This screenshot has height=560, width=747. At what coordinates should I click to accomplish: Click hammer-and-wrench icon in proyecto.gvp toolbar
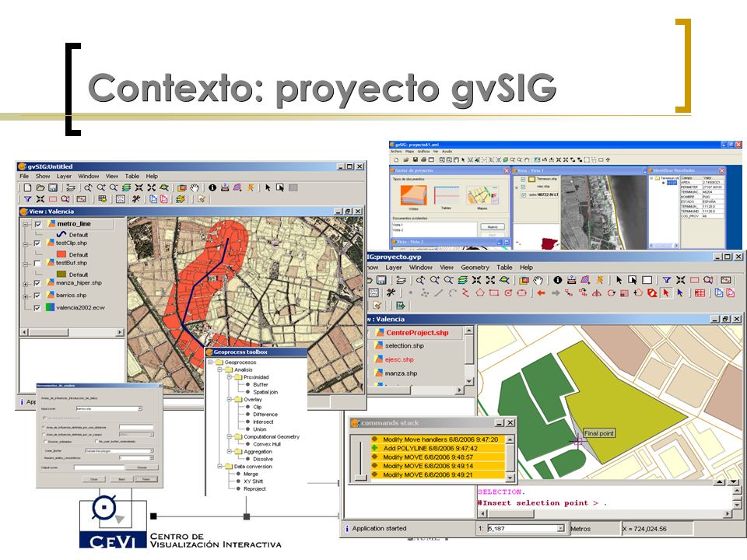pyautogui.click(x=391, y=293)
